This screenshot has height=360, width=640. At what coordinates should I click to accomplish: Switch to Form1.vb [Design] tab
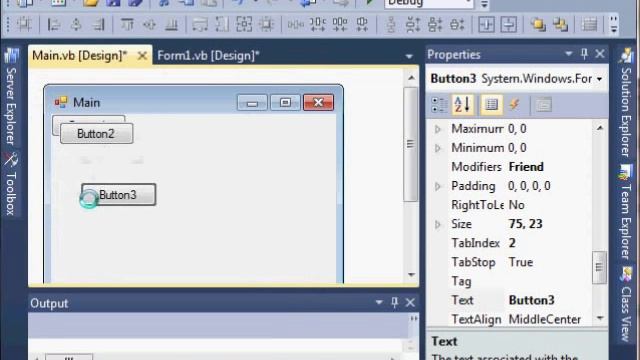click(x=208, y=56)
